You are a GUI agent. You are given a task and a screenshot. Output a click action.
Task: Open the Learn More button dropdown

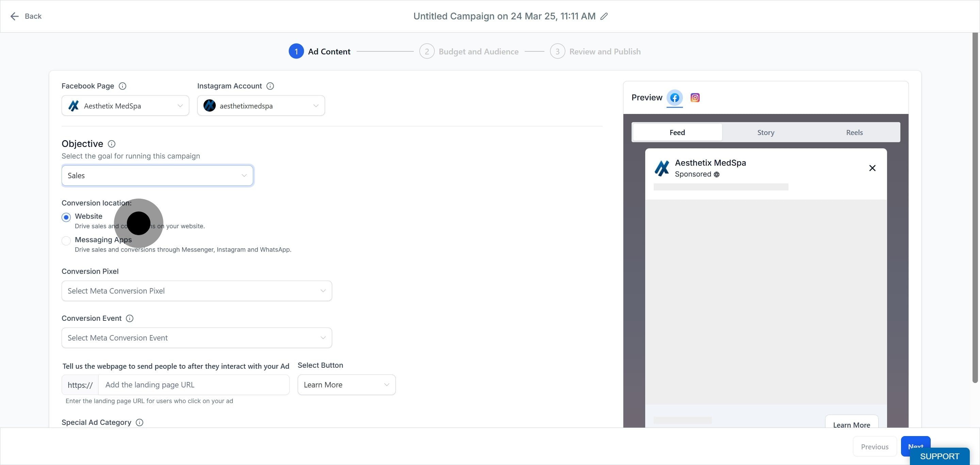click(347, 385)
